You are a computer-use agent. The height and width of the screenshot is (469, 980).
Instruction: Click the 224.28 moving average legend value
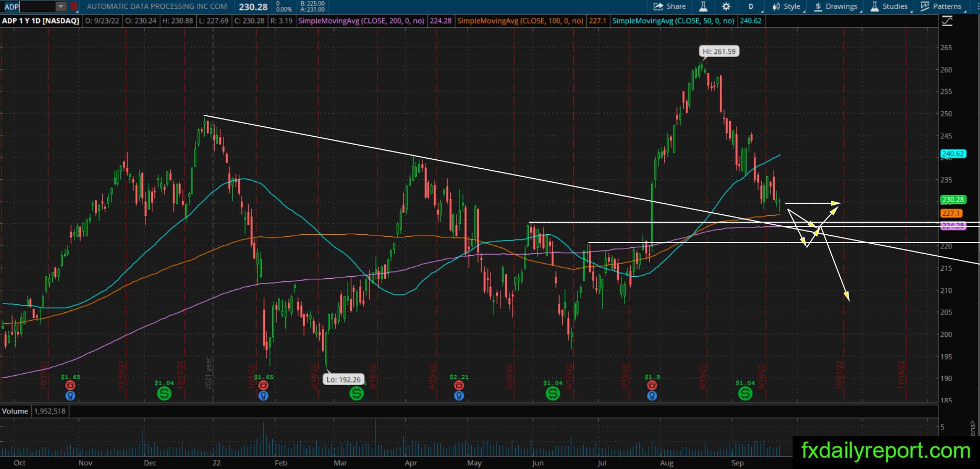[x=440, y=21]
